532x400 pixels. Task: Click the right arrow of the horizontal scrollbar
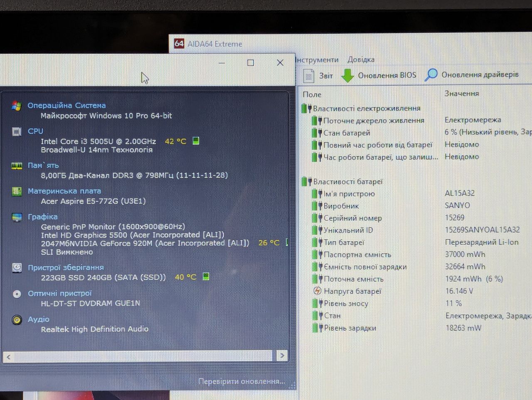[282, 356]
